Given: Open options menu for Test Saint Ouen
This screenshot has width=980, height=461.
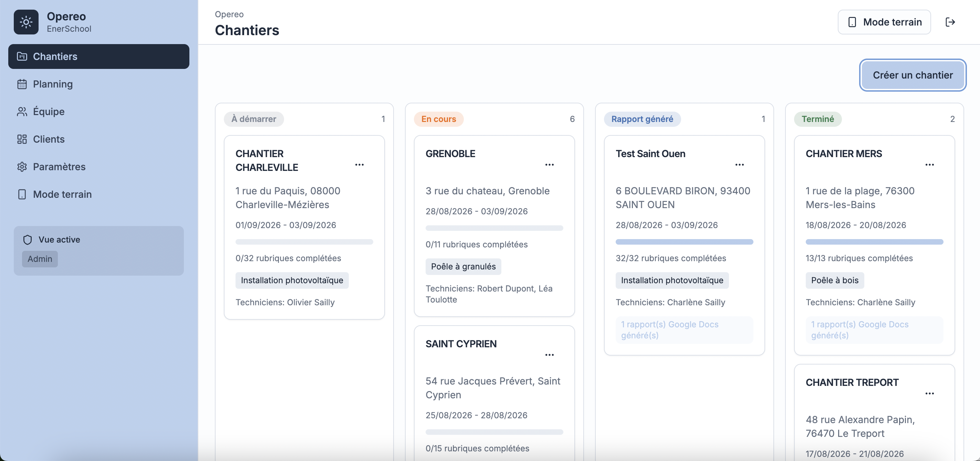Looking at the screenshot, I should 739,165.
